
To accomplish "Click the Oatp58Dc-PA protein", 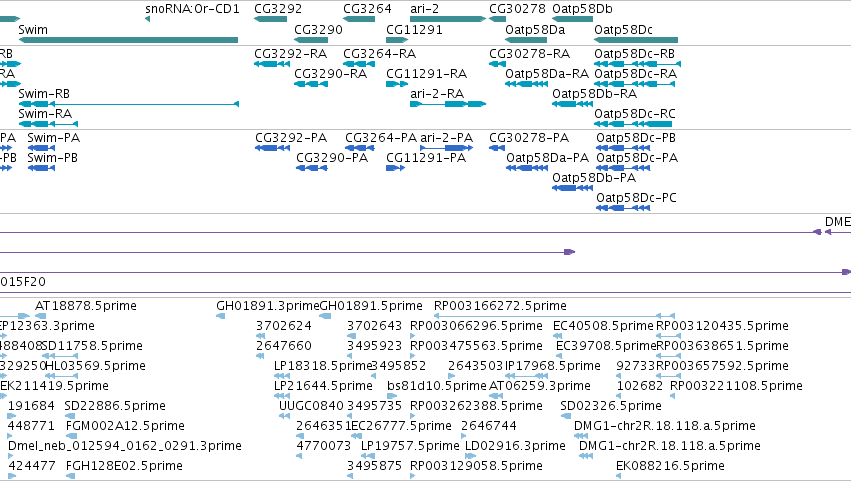I will tap(623, 168).
